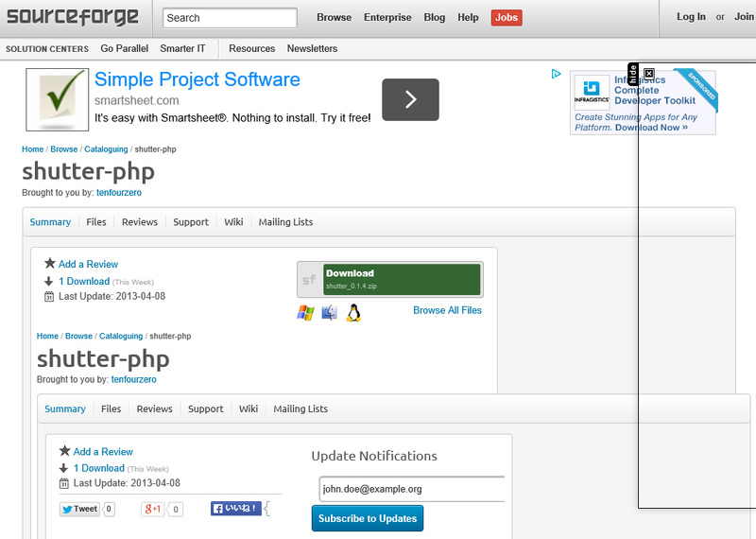
Task: Click the AdChoices triangle icon
Action: click(x=557, y=74)
